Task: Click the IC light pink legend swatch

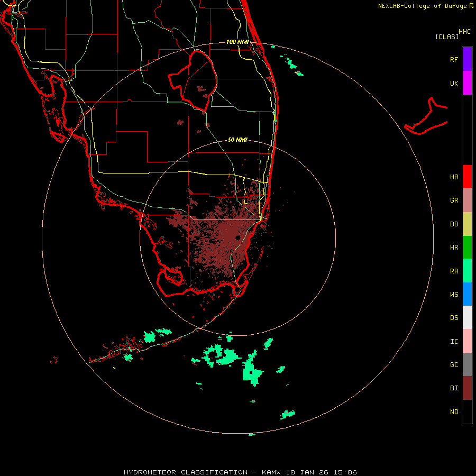Action: pos(467,341)
